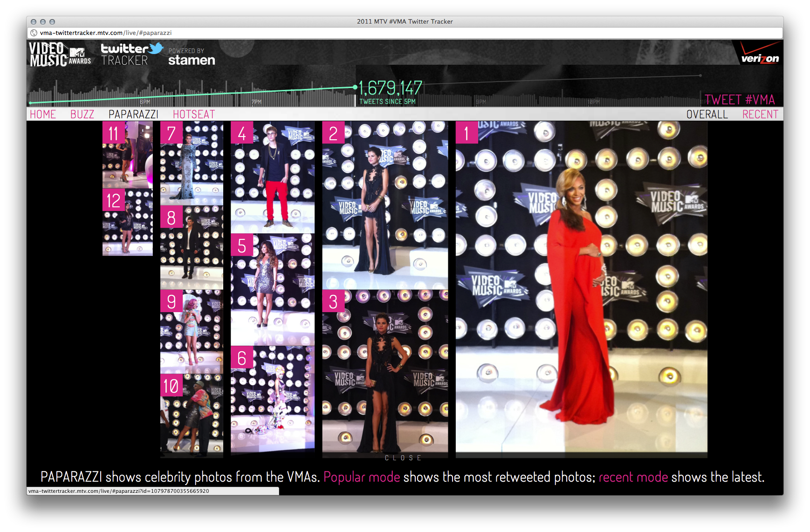Click the TWEET #VMA link
Screen dimensions: 810x532
pyautogui.click(x=741, y=100)
